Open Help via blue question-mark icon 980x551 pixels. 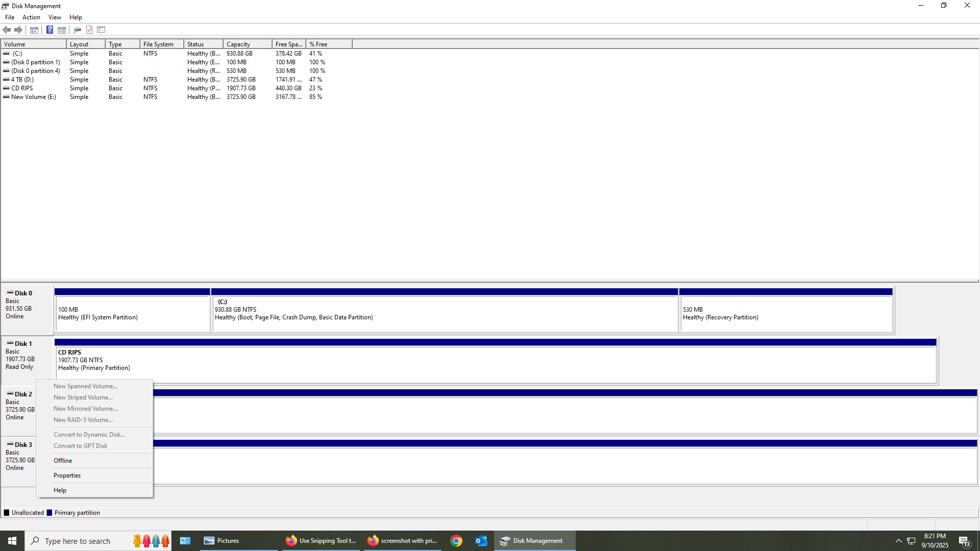50,30
